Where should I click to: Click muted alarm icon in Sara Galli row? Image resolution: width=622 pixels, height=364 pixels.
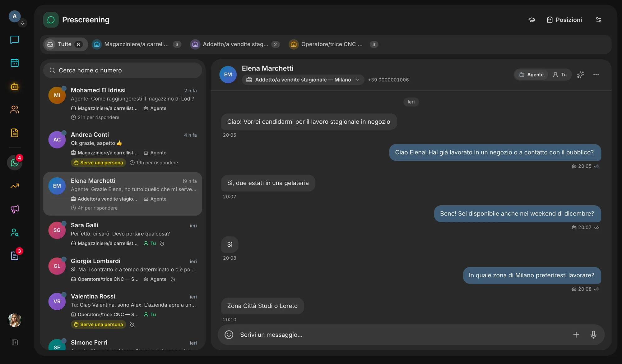[162, 243]
